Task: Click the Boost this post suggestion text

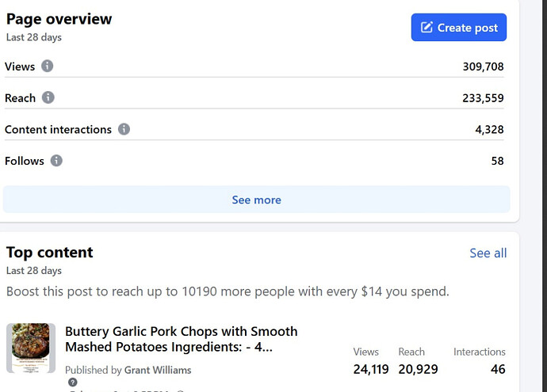Action: [x=228, y=291]
